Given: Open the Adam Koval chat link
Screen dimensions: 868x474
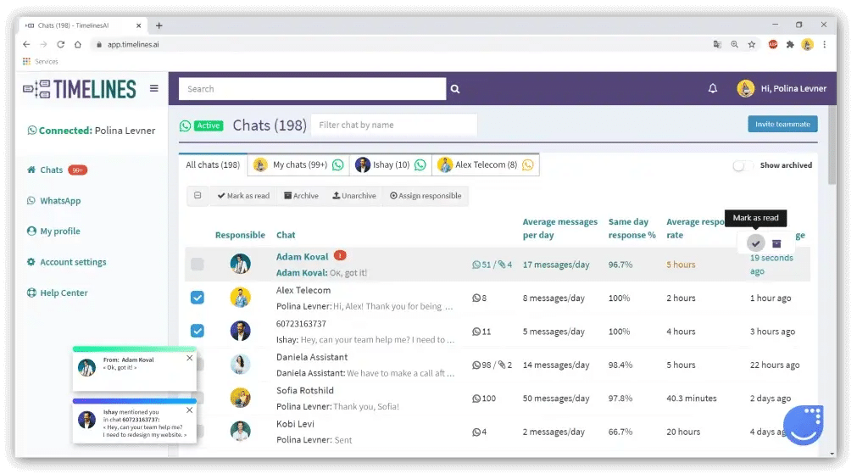Looking at the screenshot, I should pyautogui.click(x=303, y=256).
